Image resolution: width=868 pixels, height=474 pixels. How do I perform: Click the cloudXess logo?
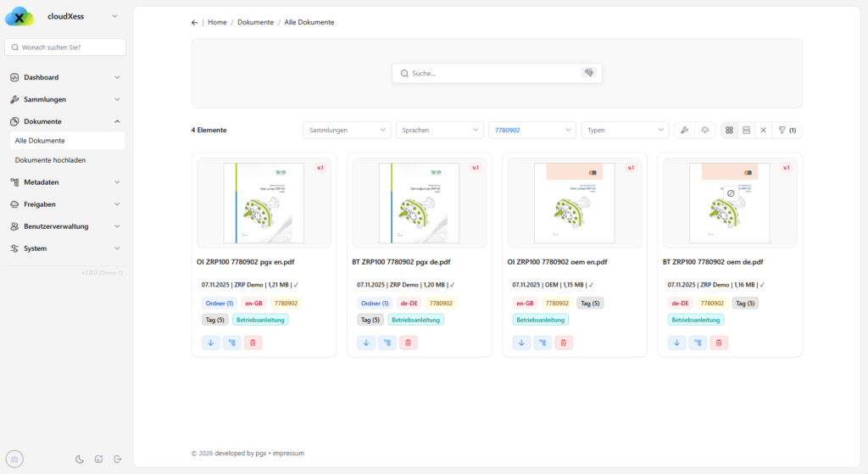[19, 17]
